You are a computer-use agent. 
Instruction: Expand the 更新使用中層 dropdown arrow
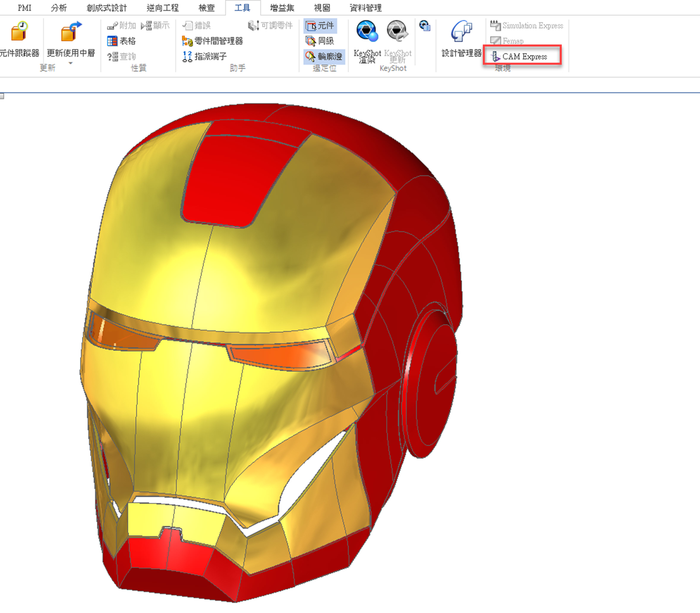(71, 63)
